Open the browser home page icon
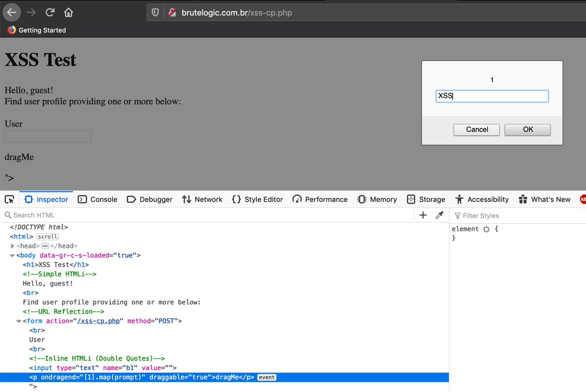Viewport: 586px width, 392px height. [x=68, y=12]
